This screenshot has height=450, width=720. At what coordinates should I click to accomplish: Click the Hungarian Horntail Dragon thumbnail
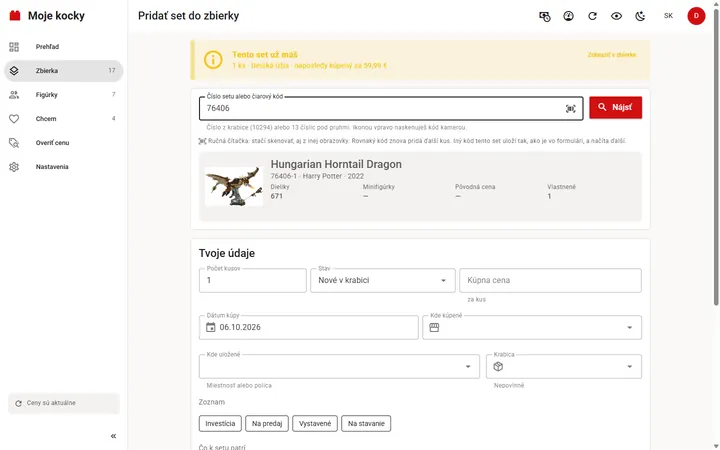pos(234,186)
